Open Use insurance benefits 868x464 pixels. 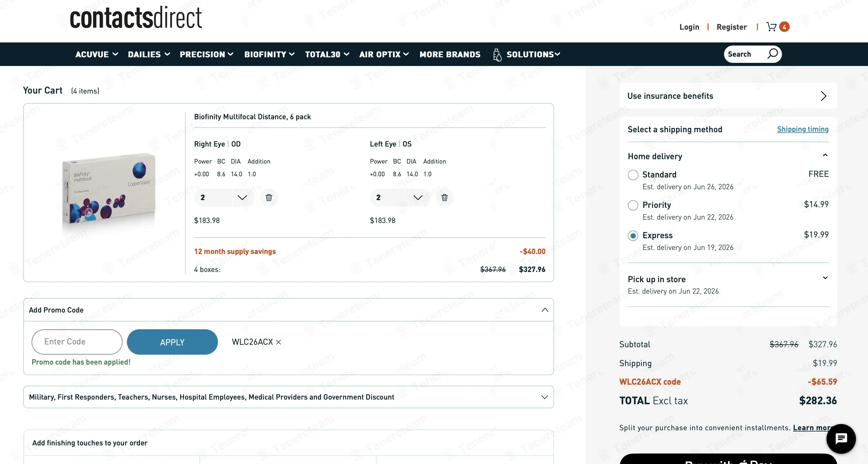728,96
